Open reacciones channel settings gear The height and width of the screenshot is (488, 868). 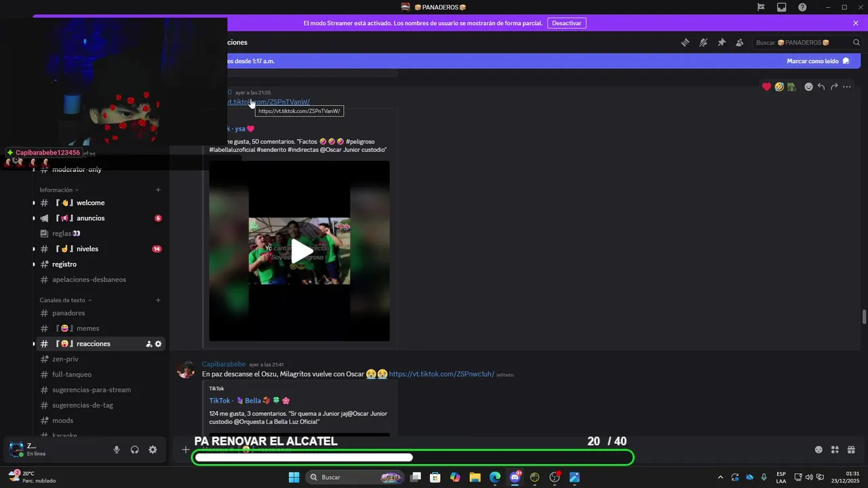pyautogui.click(x=158, y=344)
